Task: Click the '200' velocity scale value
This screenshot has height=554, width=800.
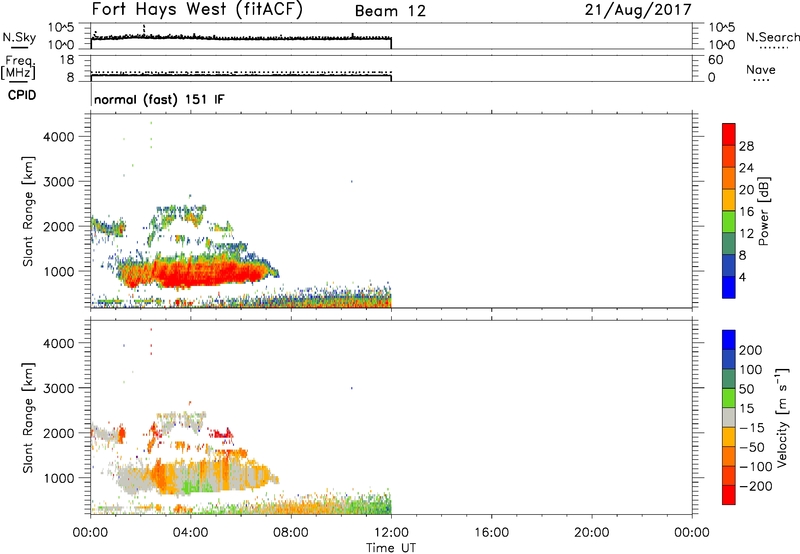Action: pyautogui.click(x=751, y=350)
